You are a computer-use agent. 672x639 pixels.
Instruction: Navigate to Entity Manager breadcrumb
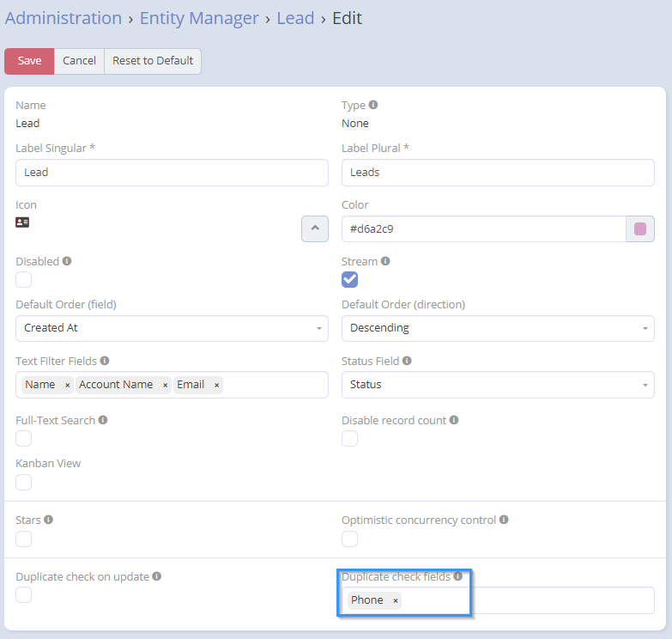pyautogui.click(x=199, y=18)
